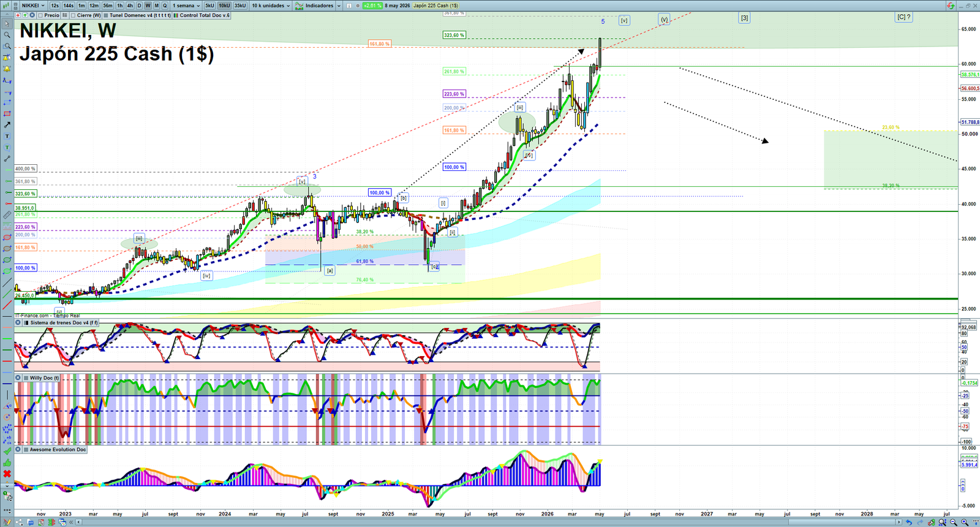
Task: Click the grey swatch beside Tunel Domenec
Action: (x=106, y=15)
